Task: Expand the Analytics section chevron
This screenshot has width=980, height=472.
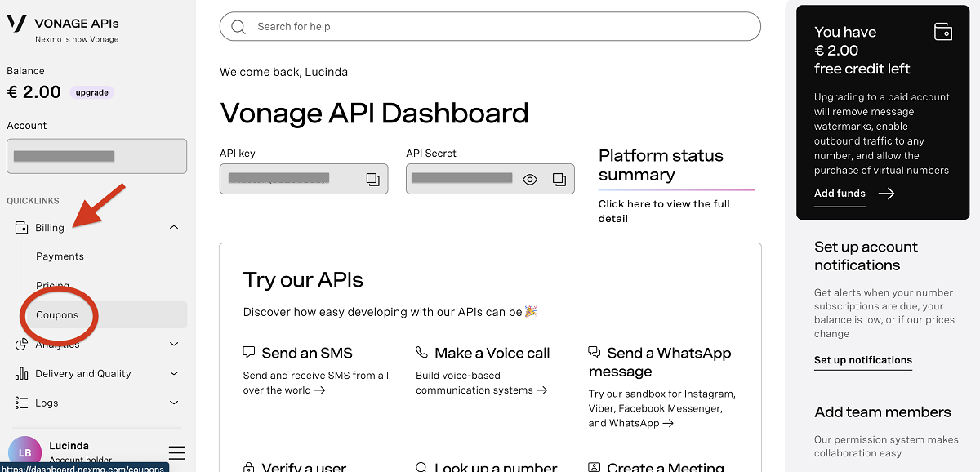Action: coord(174,345)
